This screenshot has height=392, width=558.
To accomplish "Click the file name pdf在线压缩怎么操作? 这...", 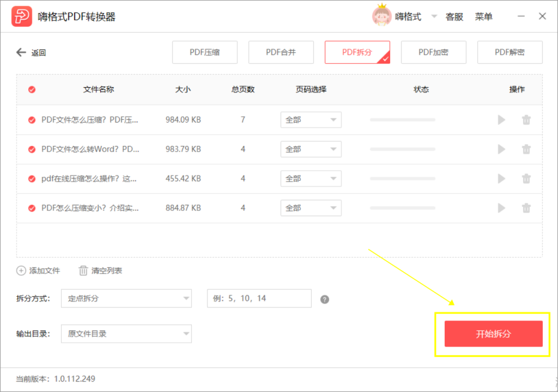I will pyautogui.click(x=89, y=179).
